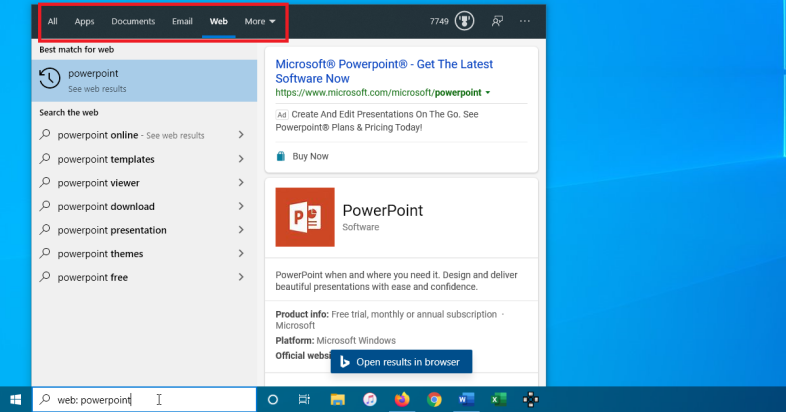Click the Buy Now link
The image size is (786, 412).
tap(310, 156)
